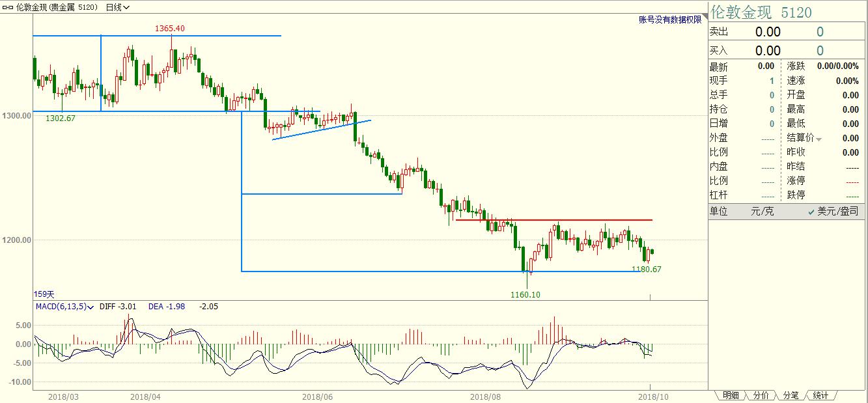
Task: Select the 元/克 unit option
Action: click(763, 211)
